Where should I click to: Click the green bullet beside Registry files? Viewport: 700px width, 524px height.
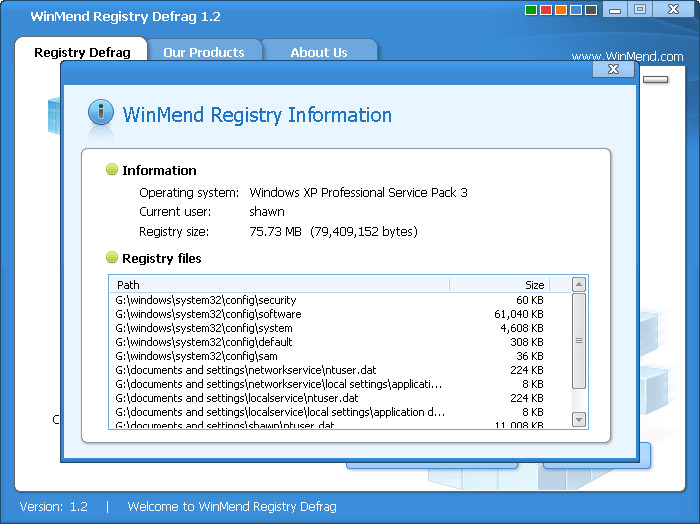tap(112, 258)
